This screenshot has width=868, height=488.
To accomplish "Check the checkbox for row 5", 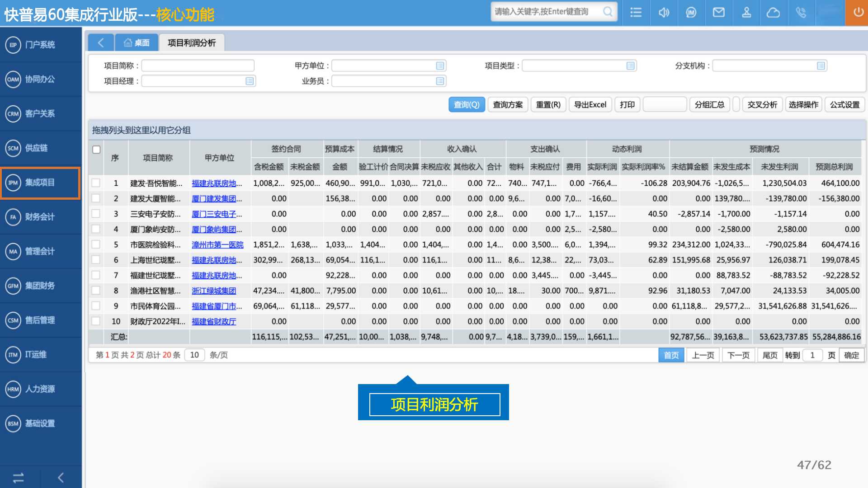I will click(96, 244).
